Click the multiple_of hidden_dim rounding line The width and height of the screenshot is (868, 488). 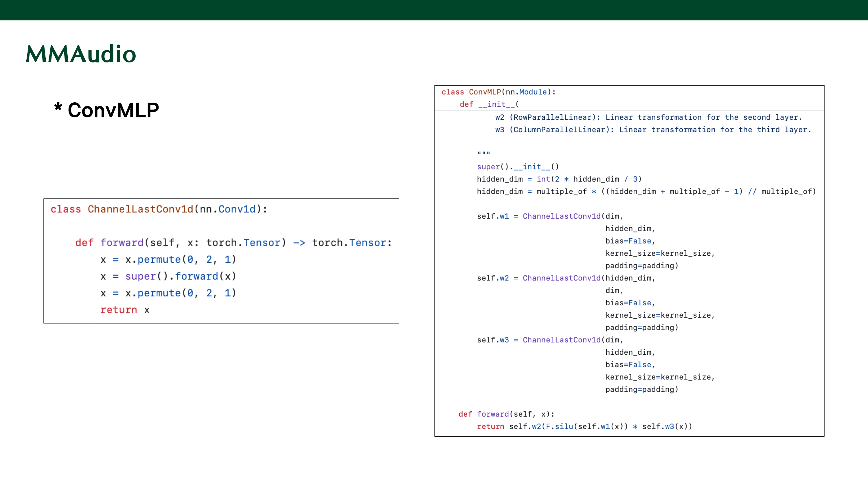click(x=646, y=192)
